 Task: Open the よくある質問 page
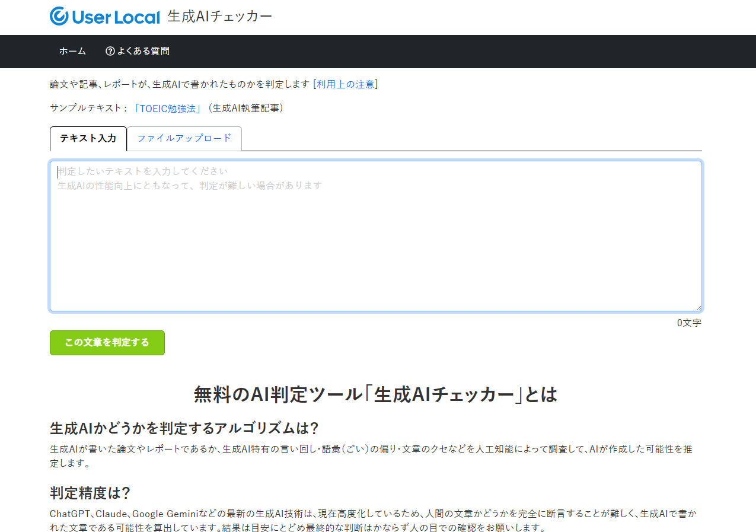coord(138,51)
